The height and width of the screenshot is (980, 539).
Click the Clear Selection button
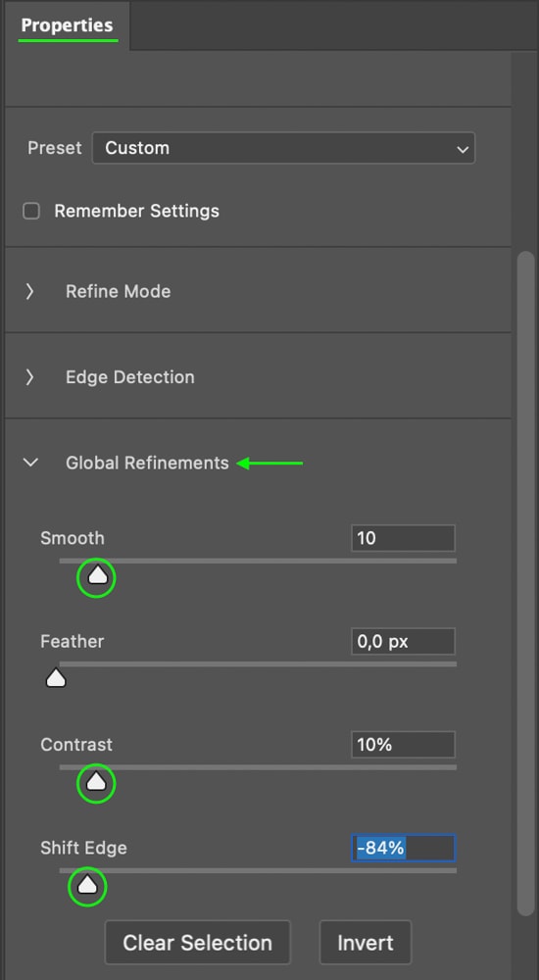click(x=198, y=943)
